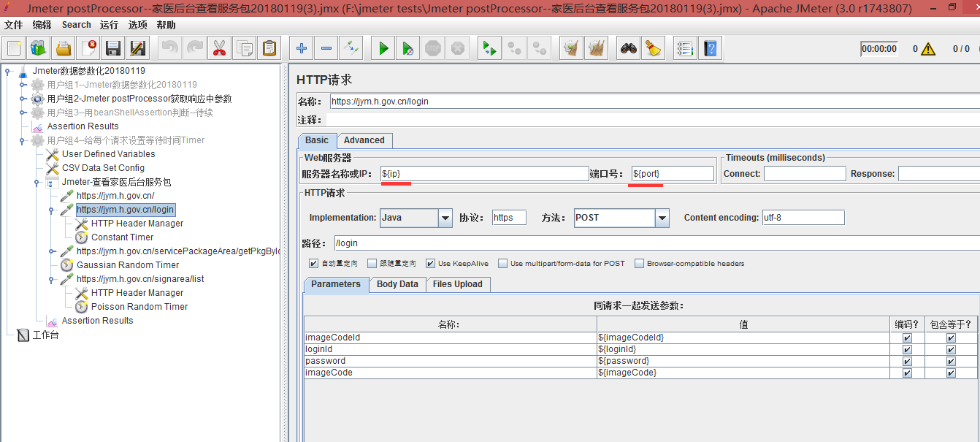This screenshot has height=442, width=980.
Task: Switch to the Files Upload tab
Action: (x=458, y=284)
